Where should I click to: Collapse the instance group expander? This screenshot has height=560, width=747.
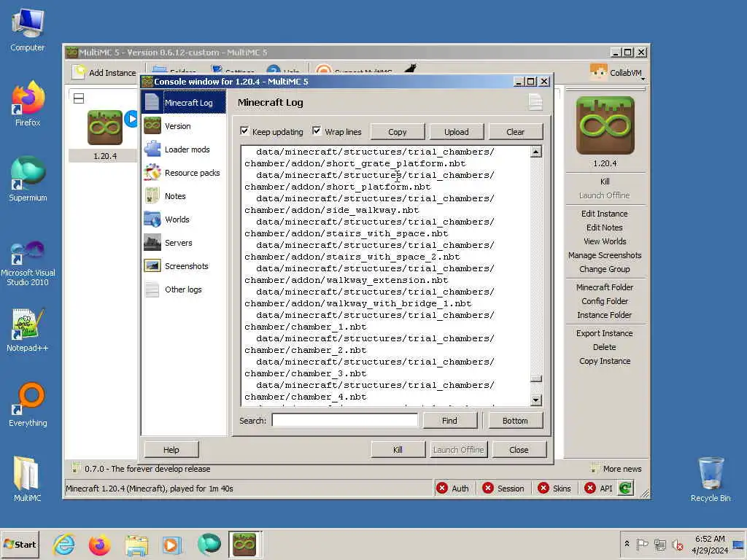[x=79, y=98]
